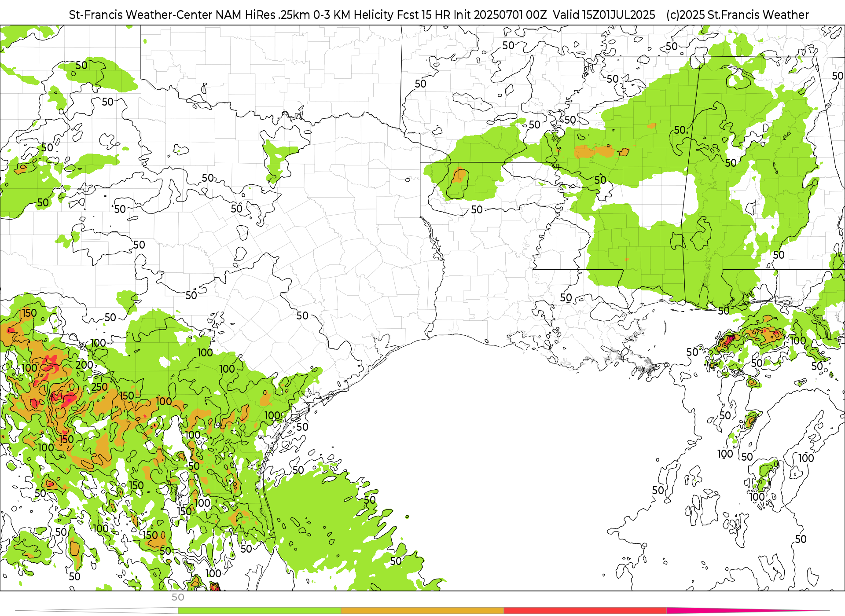Click "Valid 15Z01JUL2025" in the title

[x=604, y=15]
